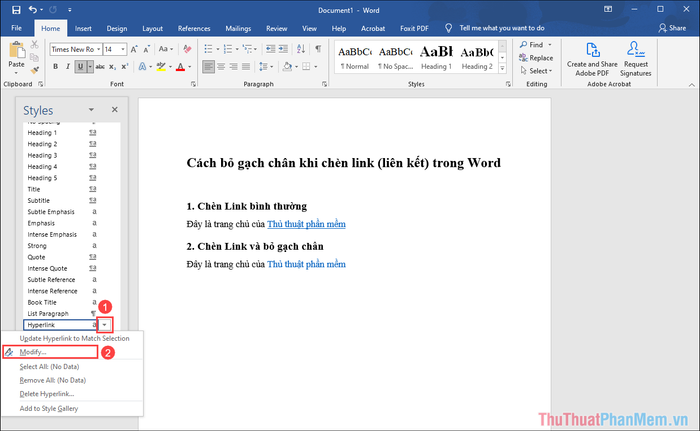Toggle Italic formatting

[67, 67]
